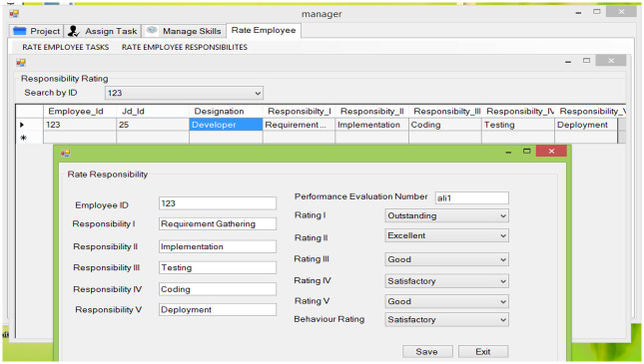Image resolution: width=644 pixels, height=364 pixels.
Task: Select the grid cell with Employee_Id 123
Action: [80, 125]
